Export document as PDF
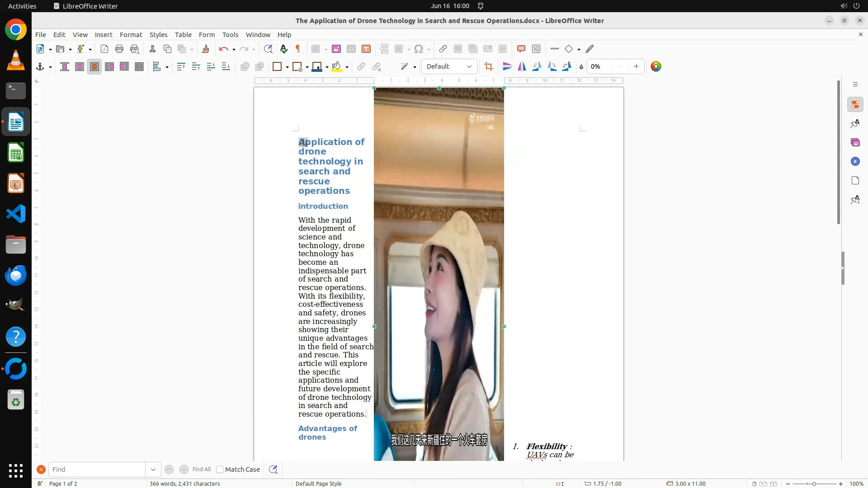 [x=104, y=49]
